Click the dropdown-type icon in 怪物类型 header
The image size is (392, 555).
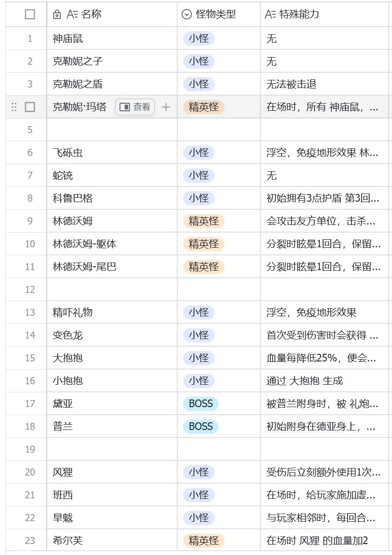pos(186,15)
